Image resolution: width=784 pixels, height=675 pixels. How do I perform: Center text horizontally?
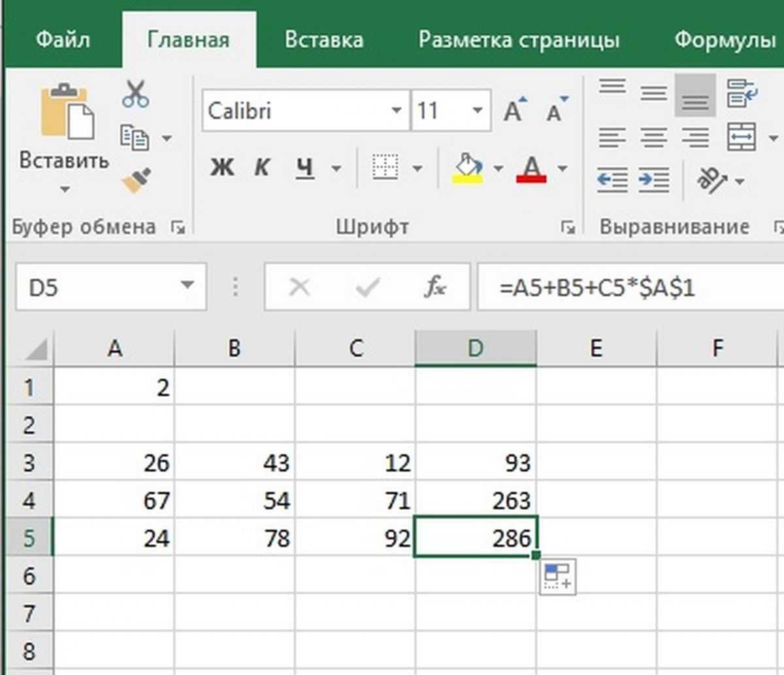click(x=653, y=137)
